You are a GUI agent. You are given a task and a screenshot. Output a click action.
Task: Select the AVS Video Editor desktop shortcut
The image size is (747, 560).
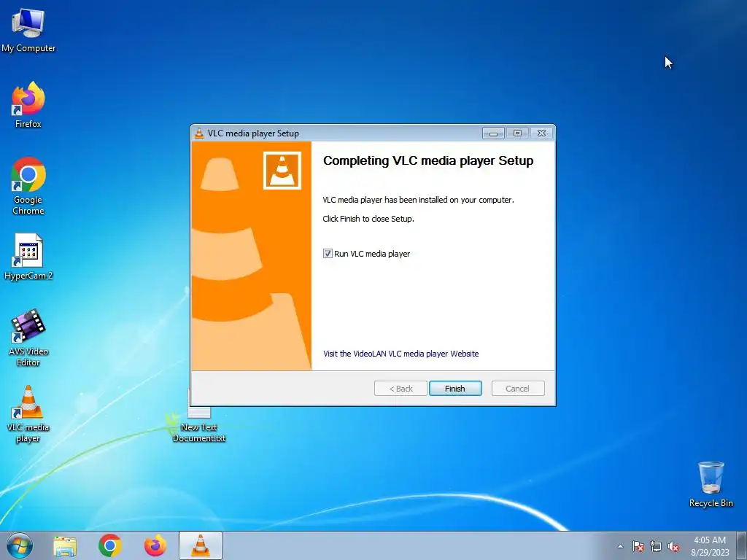28,338
